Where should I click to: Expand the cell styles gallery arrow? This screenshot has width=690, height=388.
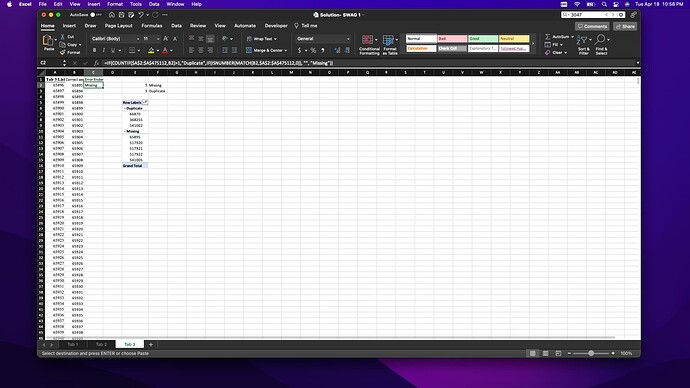[x=533, y=44]
